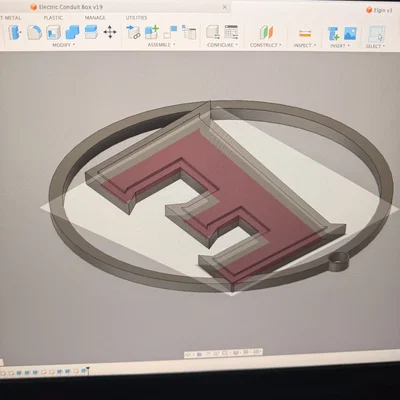The width and height of the screenshot is (400, 400).
Task: Open the CONFIGURE dropdown menu
Action: click(222, 45)
